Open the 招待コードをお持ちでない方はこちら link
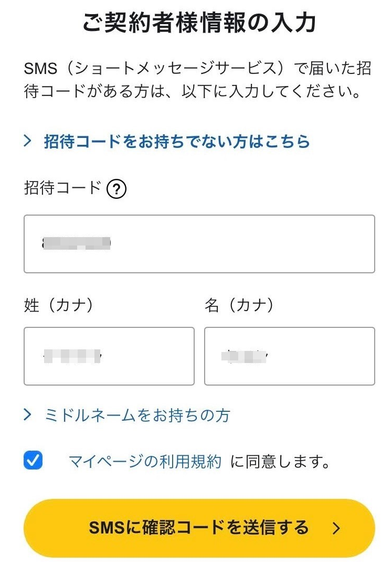This screenshot has width=392, height=565. click(177, 142)
